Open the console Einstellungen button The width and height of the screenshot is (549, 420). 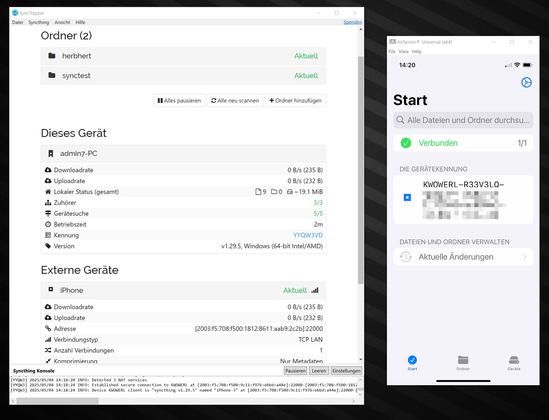click(x=346, y=371)
